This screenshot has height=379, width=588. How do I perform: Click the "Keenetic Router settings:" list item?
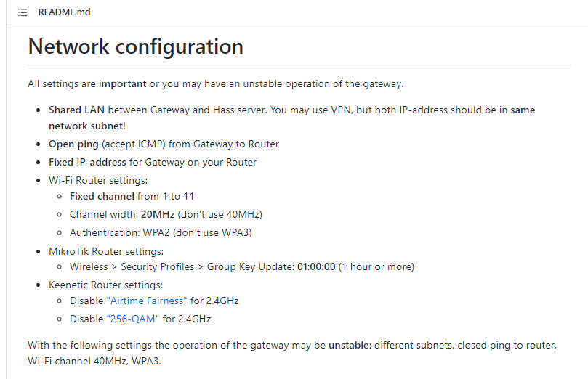pos(105,285)
